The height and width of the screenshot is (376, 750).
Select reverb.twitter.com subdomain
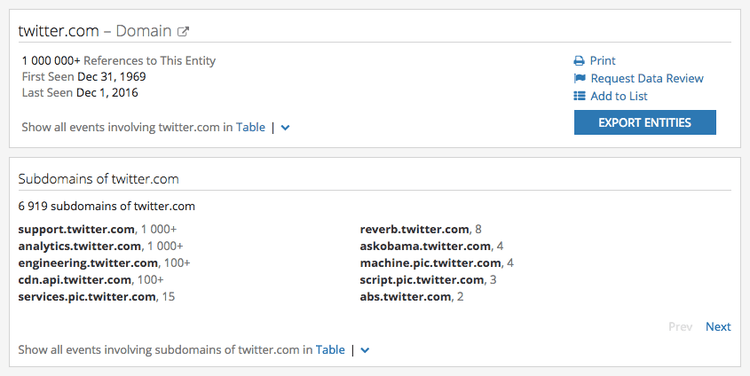coord(414,229)
